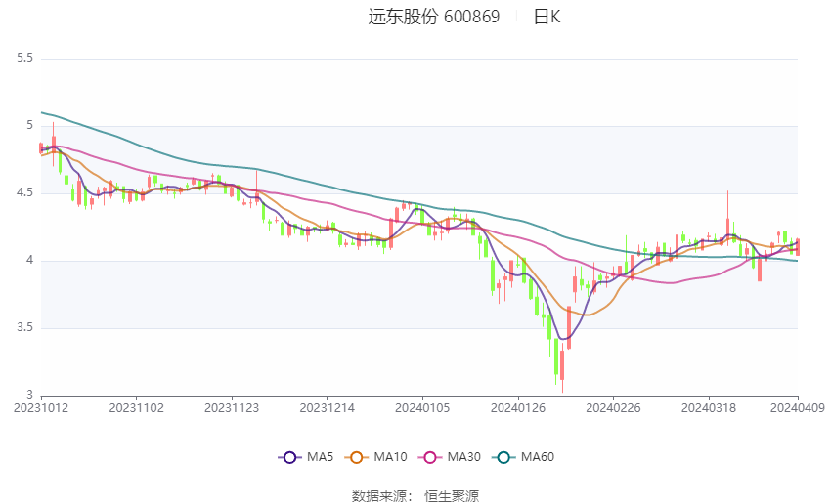Click the 20240409 date axis label
Image resolution: width=831 pixels, height=504 pixels.
point(798,408)
